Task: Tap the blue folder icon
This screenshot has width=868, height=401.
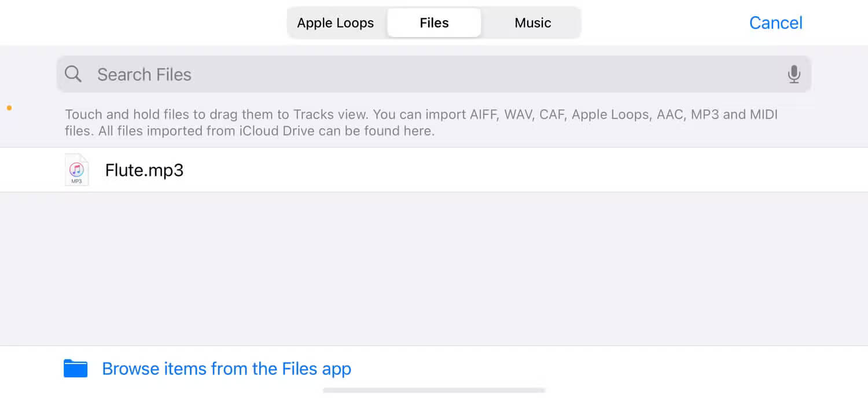Action: pyautogui.click(x=75, y=369)
